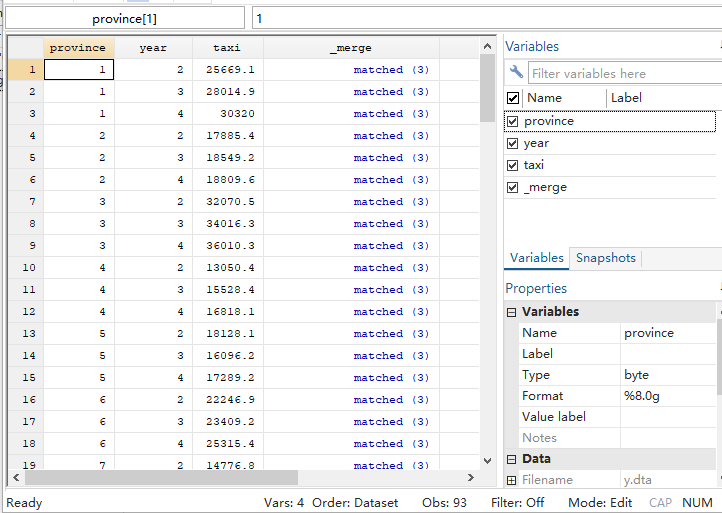Click the wrench filter options icon
Screen dimensions: 722x513
(516, 72)
